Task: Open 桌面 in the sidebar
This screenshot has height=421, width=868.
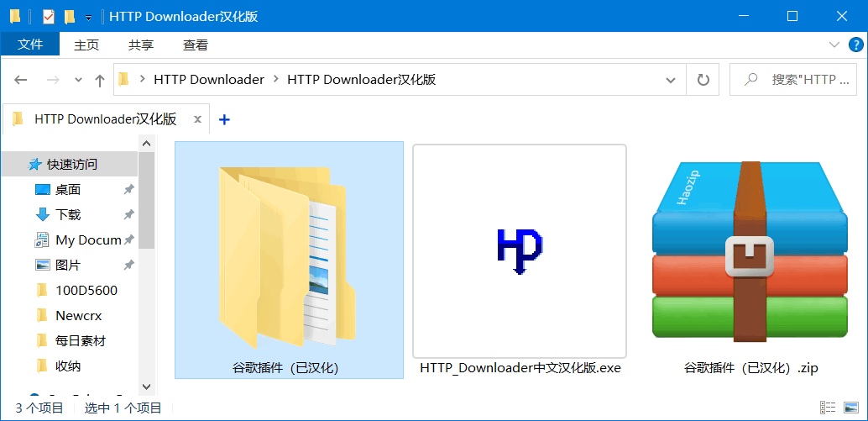Action: [68, 190]
